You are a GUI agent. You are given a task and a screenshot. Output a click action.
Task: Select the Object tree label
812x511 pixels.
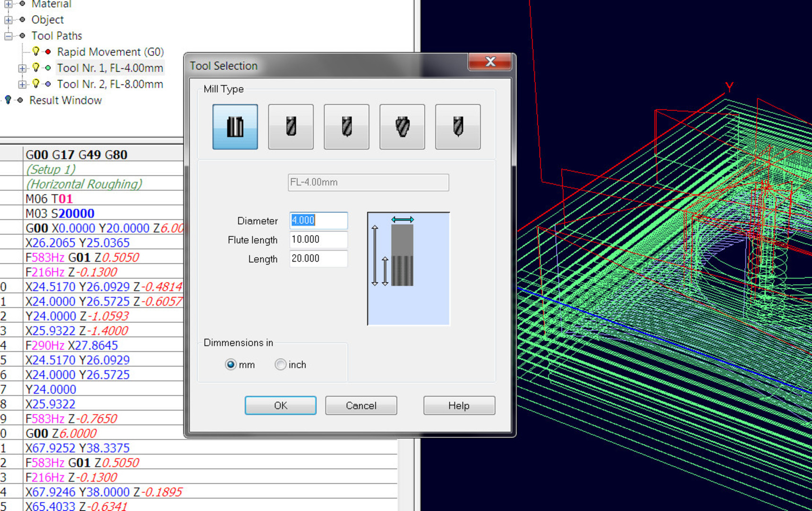47,20
